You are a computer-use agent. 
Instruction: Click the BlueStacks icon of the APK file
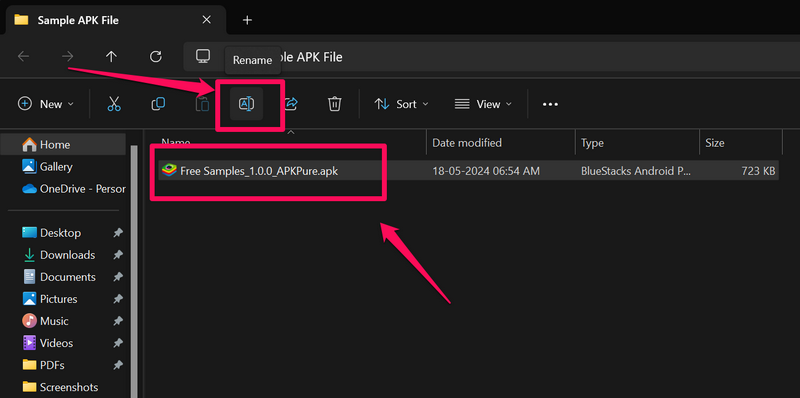169,171
